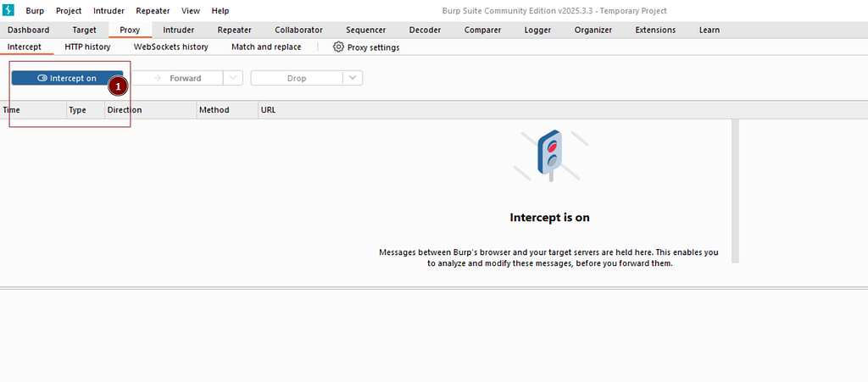The width and height of the screenshot is (868, 382).
Task: Open the Project menu
Action: [69, 10]
